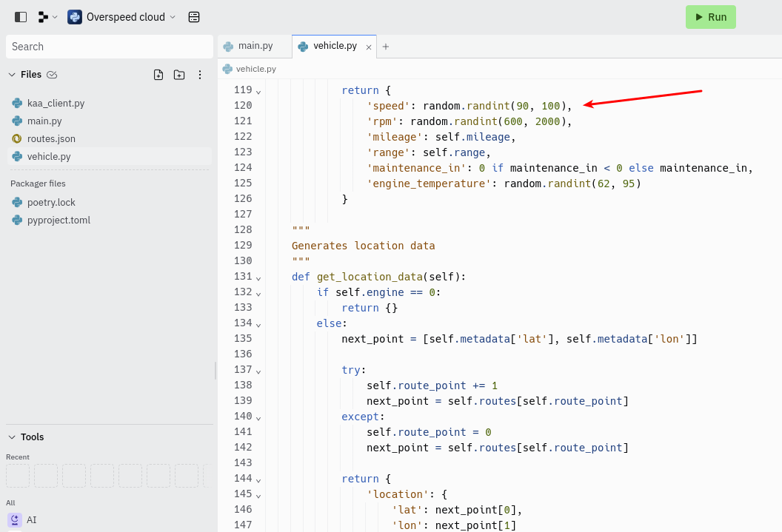This screenshot has width=782, height=532.
Task: Fold the return block at line 144
Action: point(258,480)
